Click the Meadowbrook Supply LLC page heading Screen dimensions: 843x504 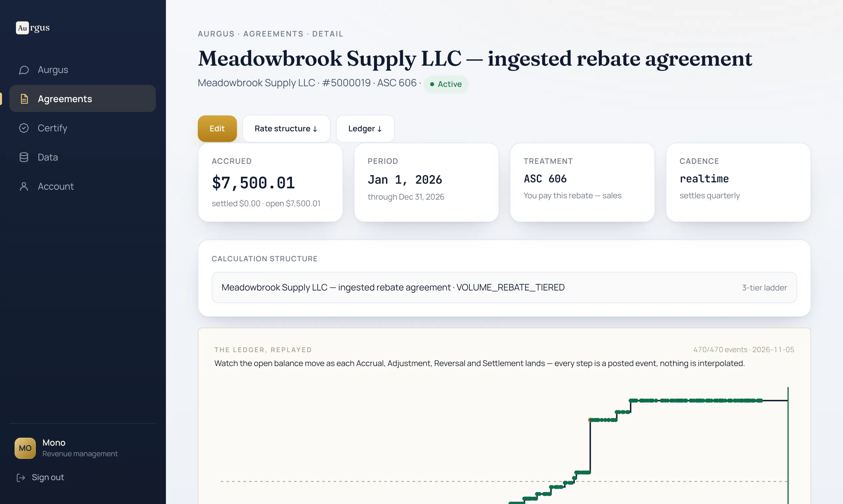[x=475, y=58]
